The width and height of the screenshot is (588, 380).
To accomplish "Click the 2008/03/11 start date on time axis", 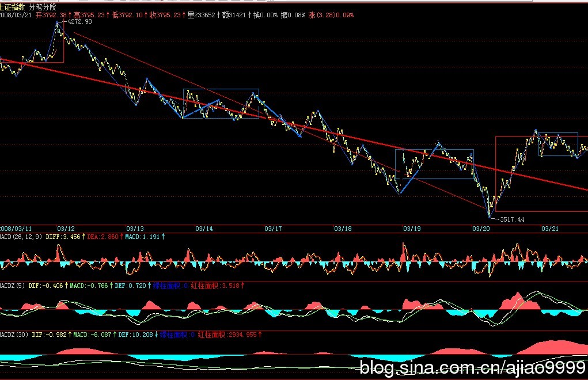I will click(17, 229).
